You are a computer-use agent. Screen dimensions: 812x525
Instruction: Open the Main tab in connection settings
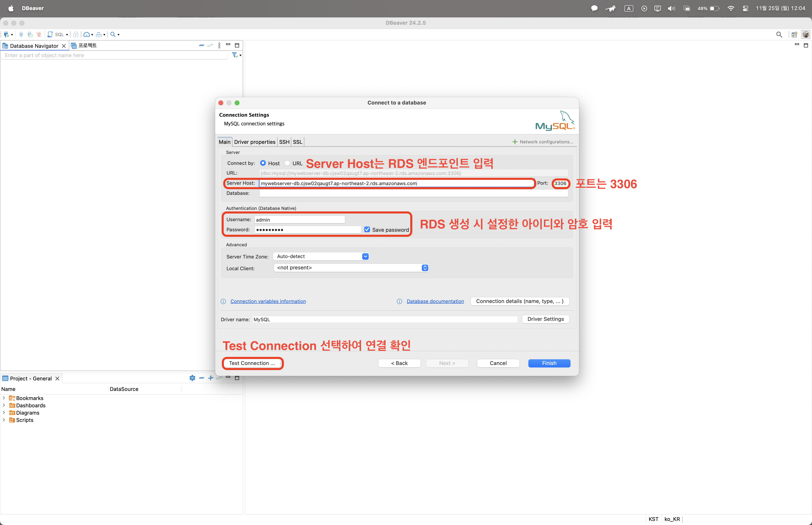click(x=225, y=142)
